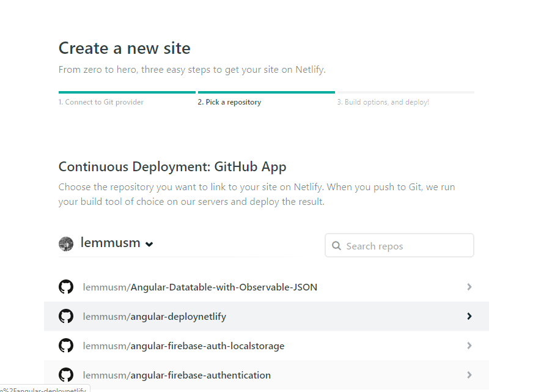Click GitHub icon beside angular-firebase-authentication
The width and height of the screenshot is (541, 392).
[x=66, y=375]
